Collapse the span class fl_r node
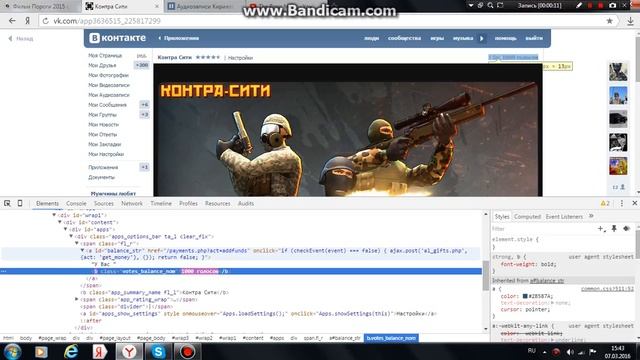The width and height of the screenshot is (640, 360). point(77,243)
